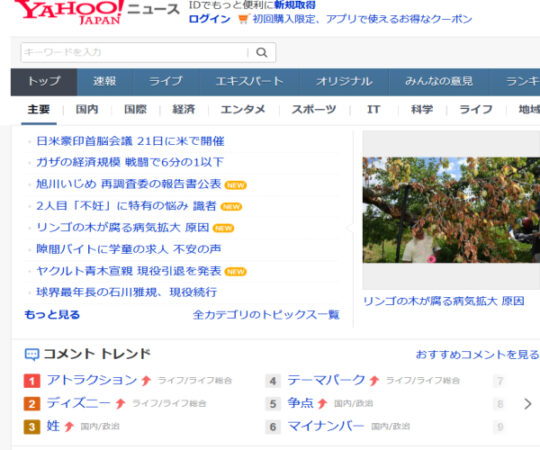Open headline ガザの経済規模 戦闘で6分の1以下
This screenshot has width=540, height=450.
point(130,162)
